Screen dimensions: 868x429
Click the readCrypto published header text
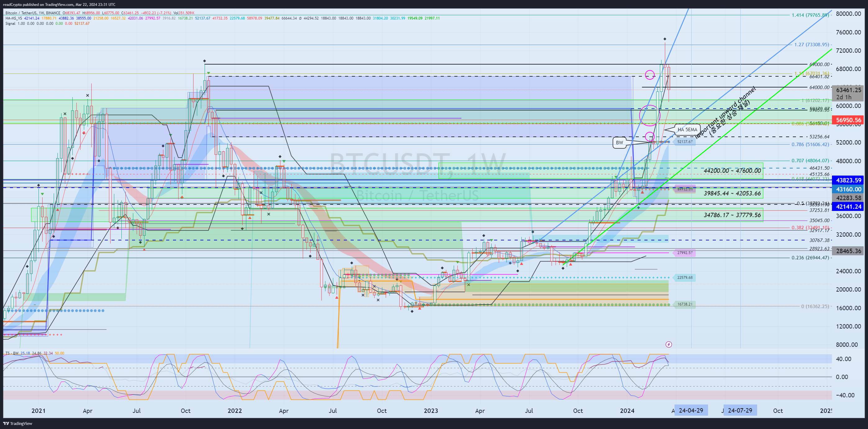coord(59,4)
